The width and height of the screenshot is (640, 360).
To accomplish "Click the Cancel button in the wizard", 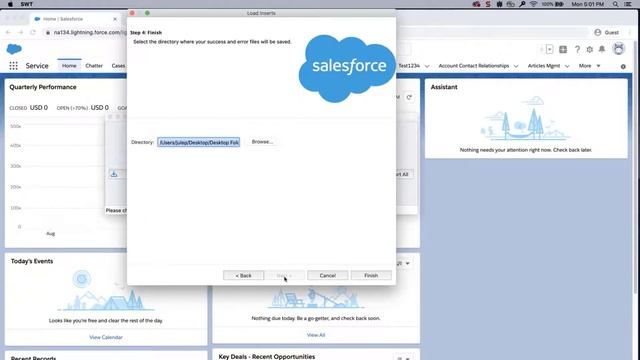I will [x=327, y=276].
